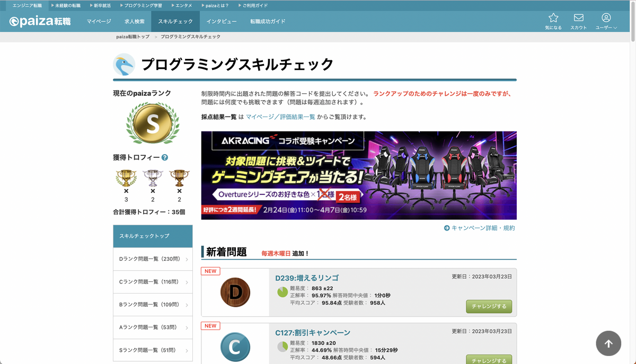Open the 気になる star icon
This screenshot has height=364, width=636.
553,17
